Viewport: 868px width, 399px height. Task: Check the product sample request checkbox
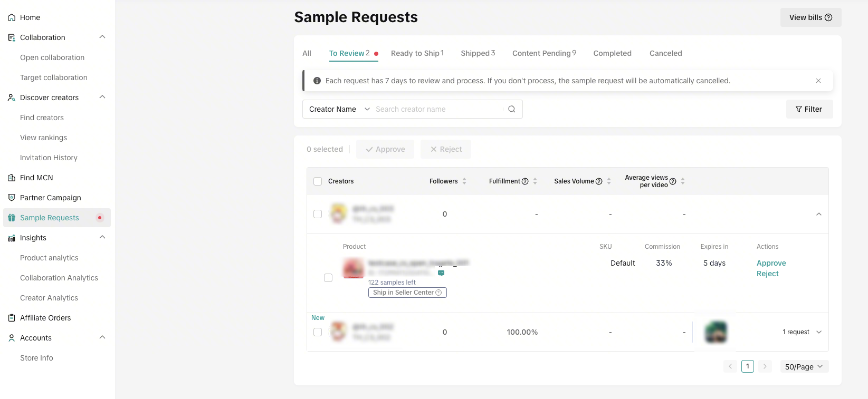coord(328,278)
